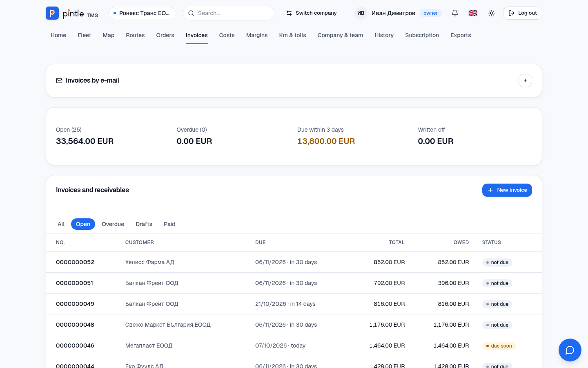Viewport: 588px width, 368px height.
Task: Select the Open filter pill
Action: [x=83, y=224]
